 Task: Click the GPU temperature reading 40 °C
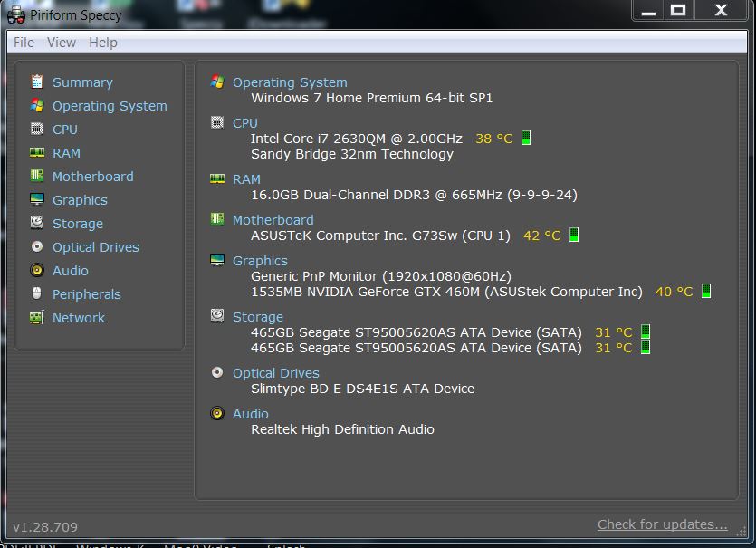click(674, 292)
